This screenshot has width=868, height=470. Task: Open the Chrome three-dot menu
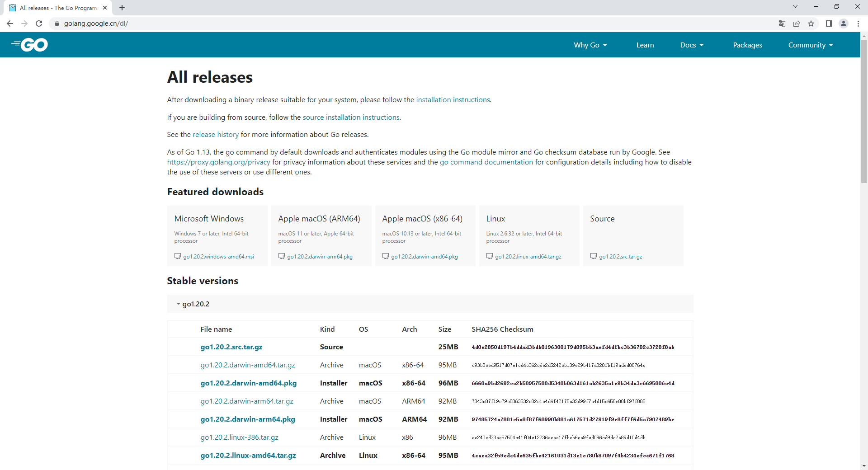(x=858, y=23)
